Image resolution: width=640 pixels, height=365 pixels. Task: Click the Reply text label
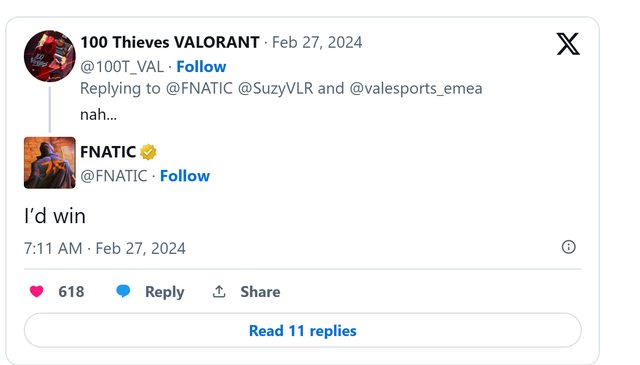pyautogui.click(x=165, y=292)
